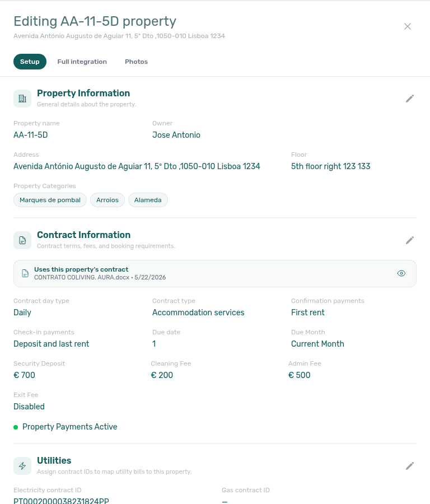Open the Photos tab
This screenshot has width=430, height=504.
136,62
